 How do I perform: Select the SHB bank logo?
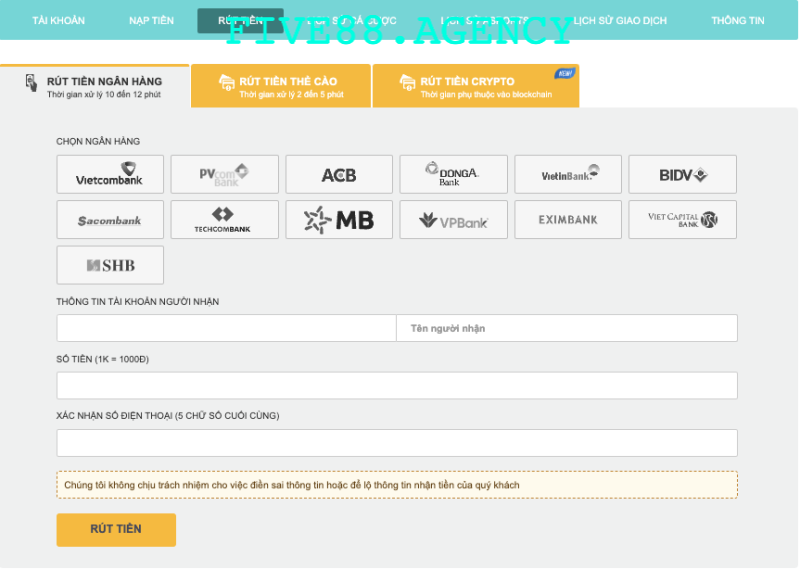coord(110,265)
